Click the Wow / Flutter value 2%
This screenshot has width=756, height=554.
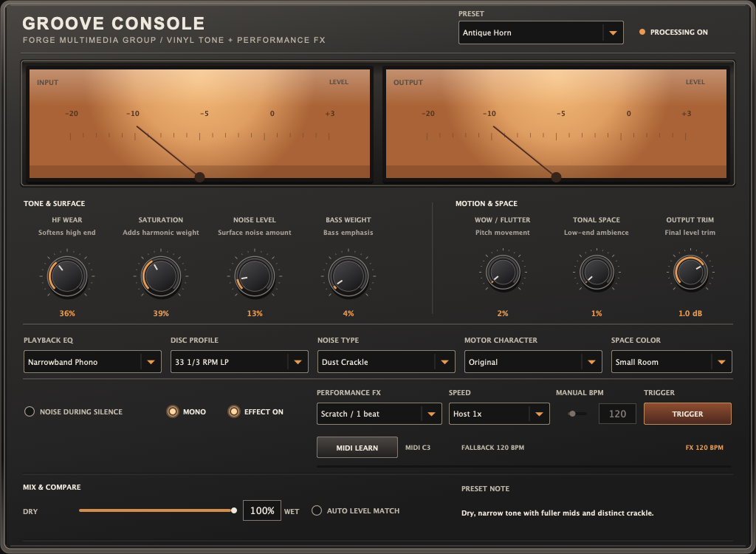tap(502, 313)
